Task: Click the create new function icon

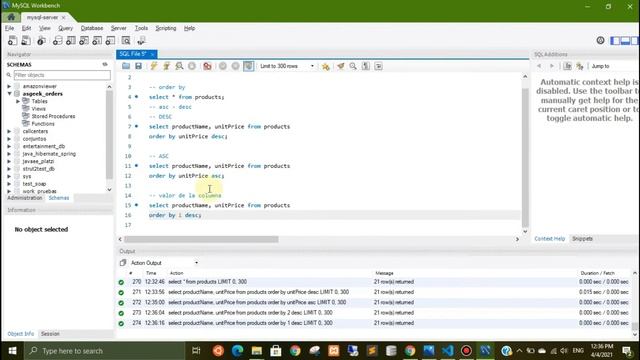Action: (110, 40)
